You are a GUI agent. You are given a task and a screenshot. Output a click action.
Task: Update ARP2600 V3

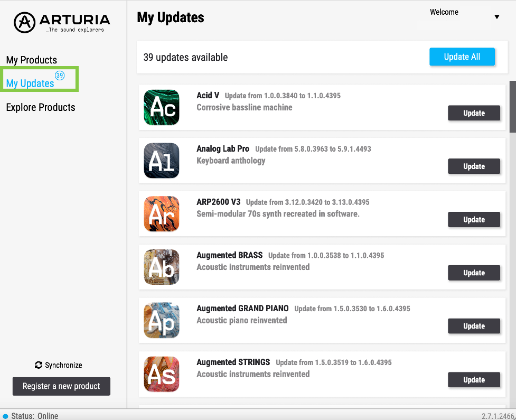[x=474, y=220]
